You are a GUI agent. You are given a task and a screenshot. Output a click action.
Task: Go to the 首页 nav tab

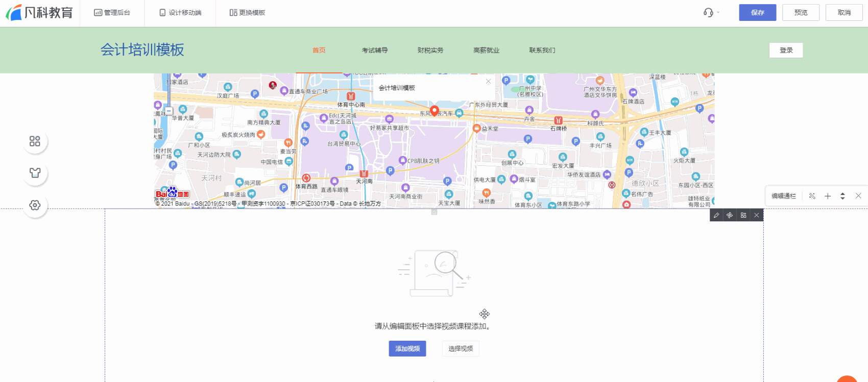[319, 50]
